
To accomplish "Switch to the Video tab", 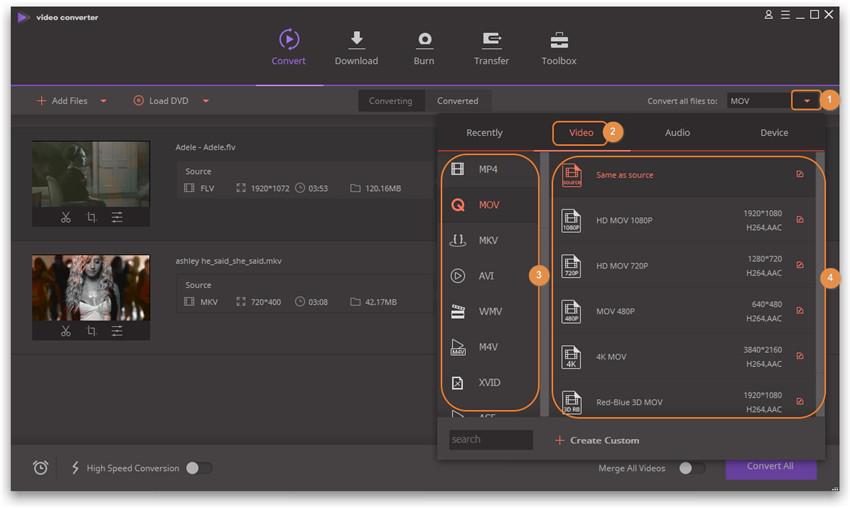I will 581,133.
